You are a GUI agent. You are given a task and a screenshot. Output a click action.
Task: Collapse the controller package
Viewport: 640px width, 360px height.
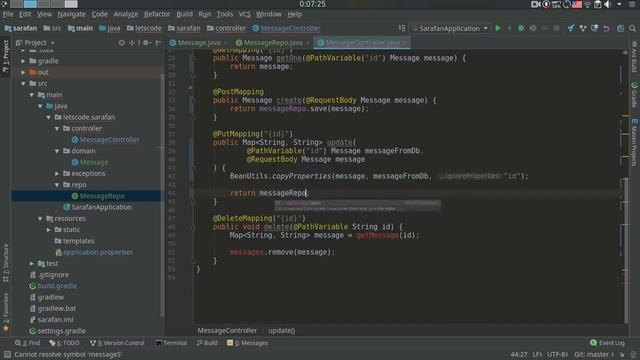tap(57, 128)
